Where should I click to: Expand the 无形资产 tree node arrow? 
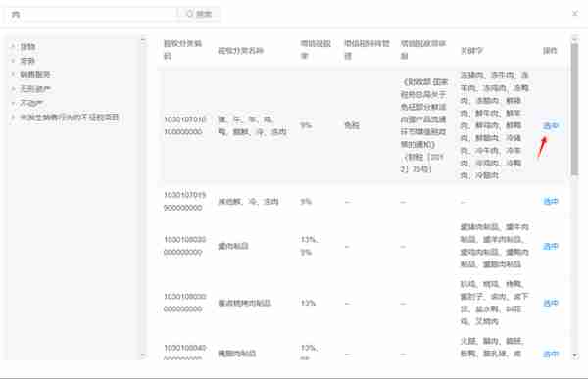[x=13, y=89]
